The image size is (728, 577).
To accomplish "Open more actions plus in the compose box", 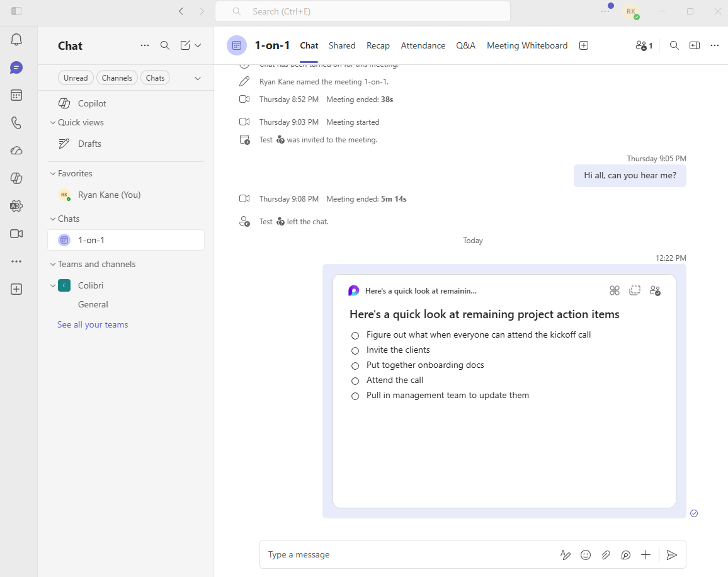I will click(646, 555).
